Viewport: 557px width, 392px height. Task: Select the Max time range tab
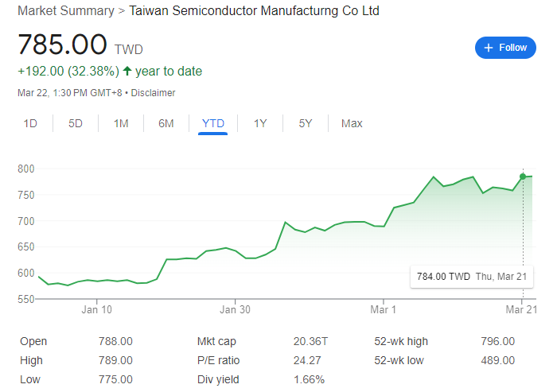click(352, 123)
